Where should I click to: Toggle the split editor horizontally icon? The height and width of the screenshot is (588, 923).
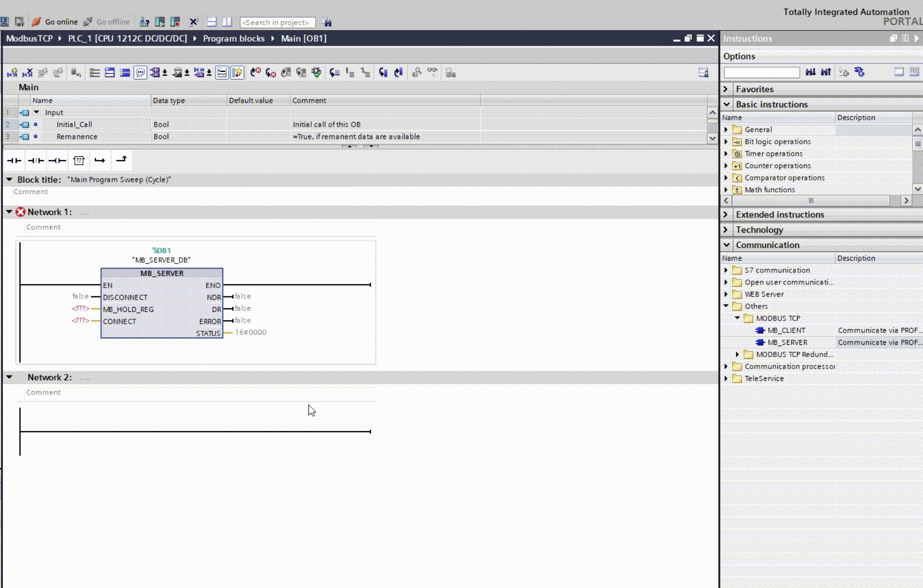(212, 22)
